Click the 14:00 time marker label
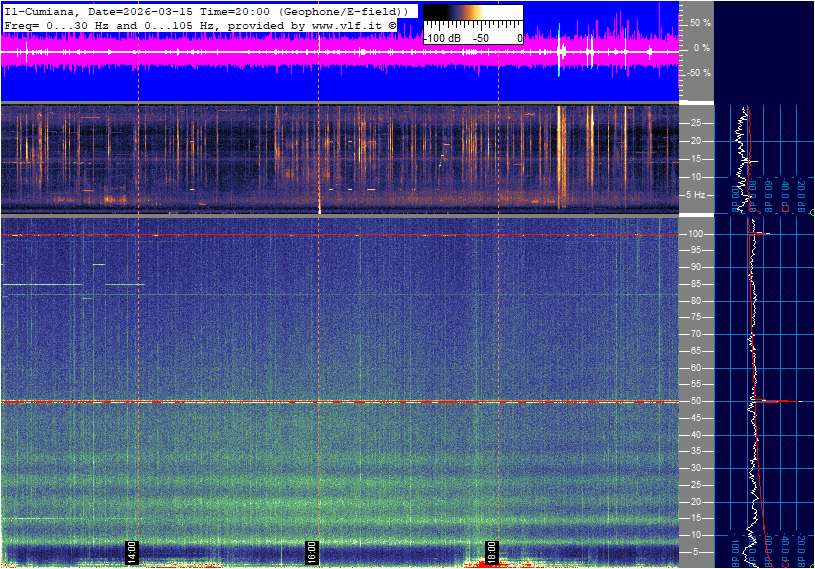The width and height of the screenshot is (815, 569). pyautogui.click(x=130, y=551)
